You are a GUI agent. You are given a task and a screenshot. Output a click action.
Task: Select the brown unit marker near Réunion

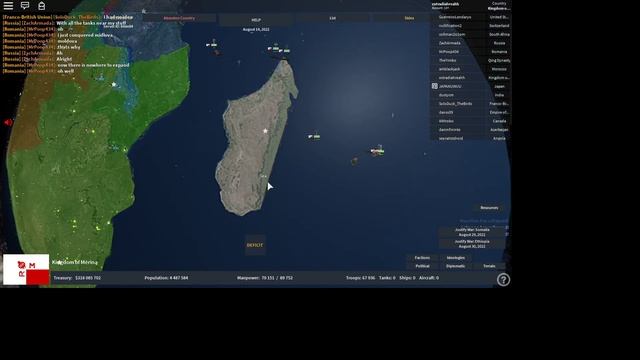354,161
